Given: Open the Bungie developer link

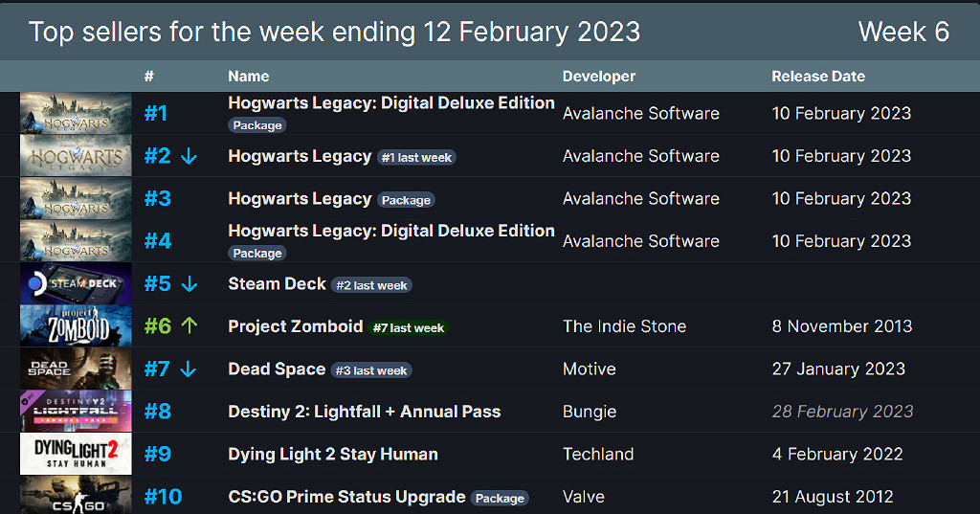Looking at the screenshot, I should pos(589,412).
